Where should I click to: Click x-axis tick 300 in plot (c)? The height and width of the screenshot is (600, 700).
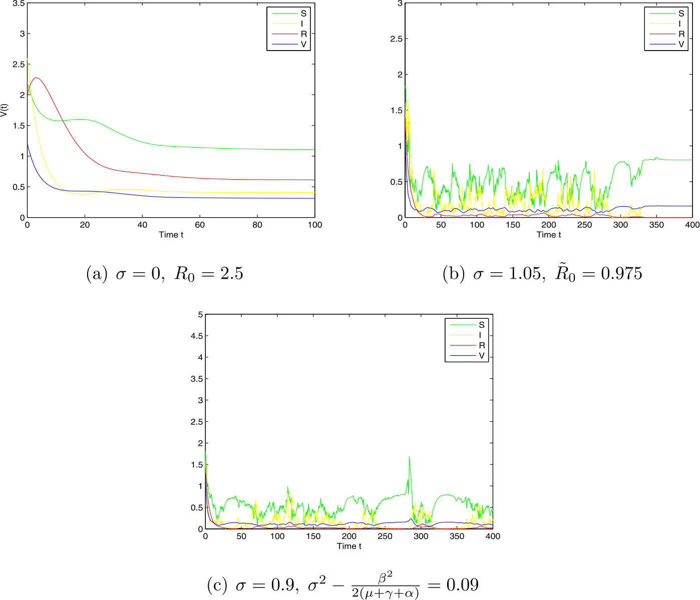coord(421,536)
